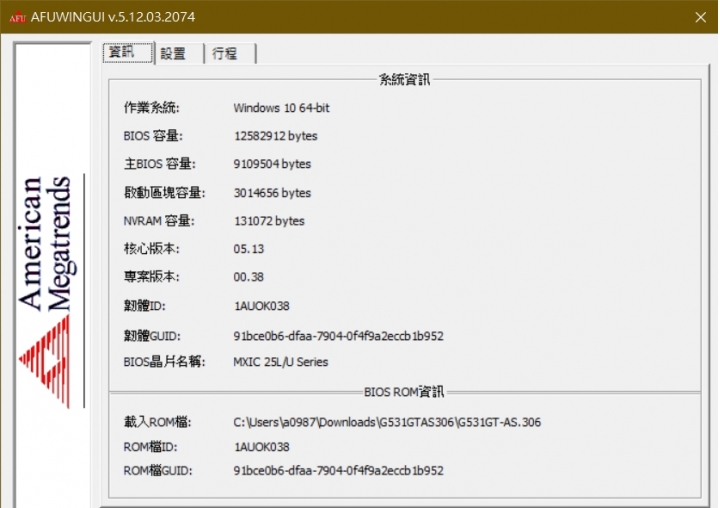Click the AFUWINGUI v.5.12.03.2074 title text
The height and width of the screenshot is (508, 720).
[x=113, y=17]
